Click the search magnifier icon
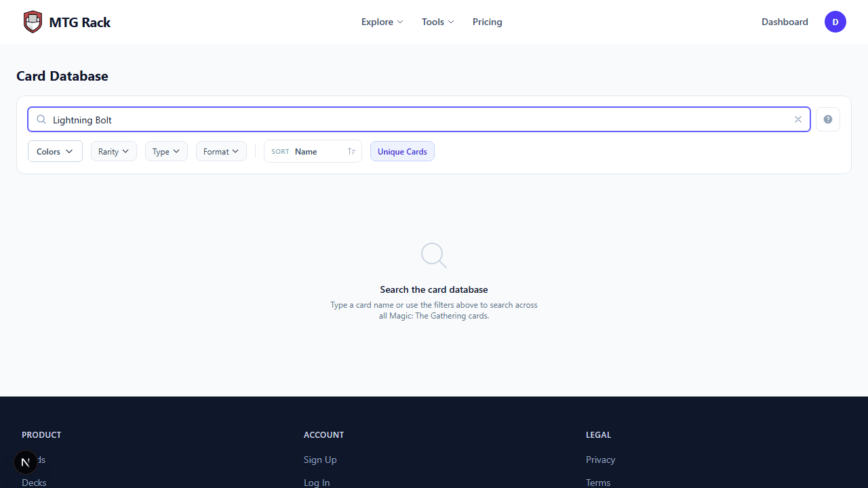This screenshot has height=488, width=868. [41, 119]
